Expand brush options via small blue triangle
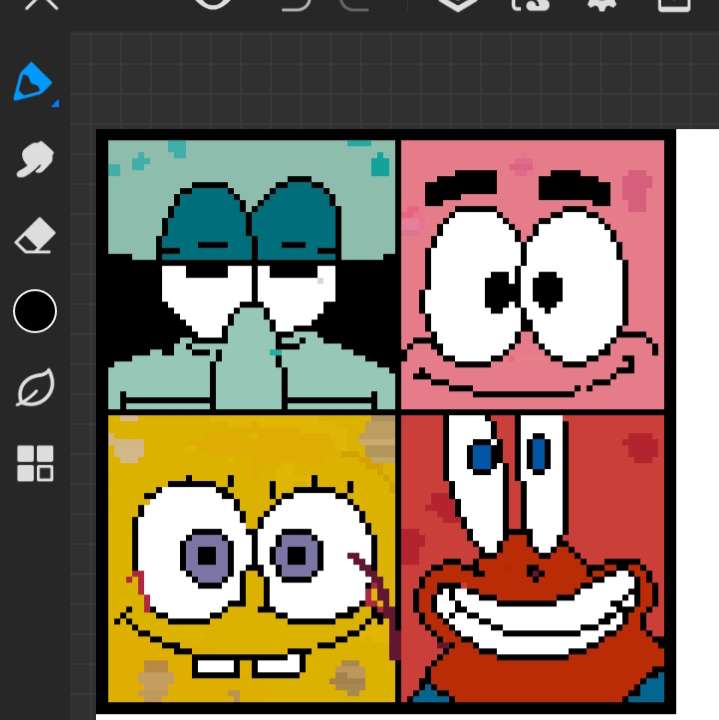 55,103
